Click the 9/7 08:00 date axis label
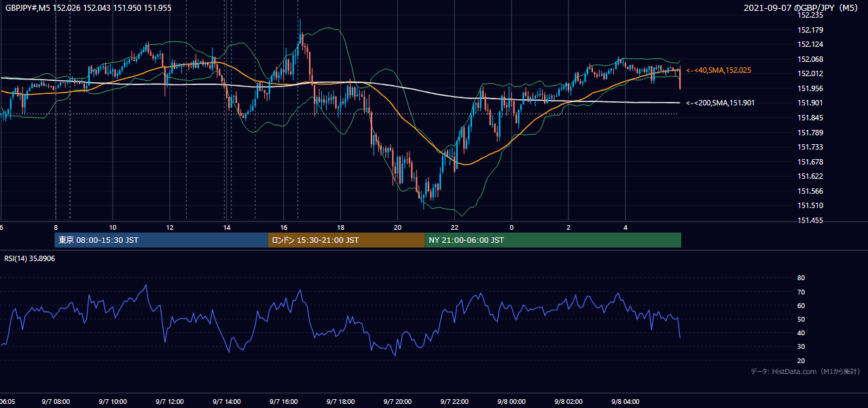868x408 pixels. [x=56, y=402]
